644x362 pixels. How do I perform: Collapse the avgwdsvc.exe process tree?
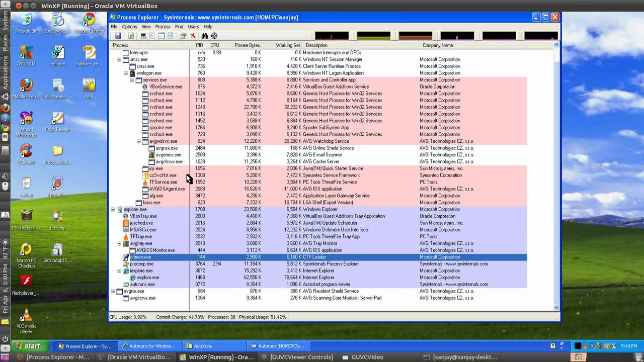coord(139,141)
